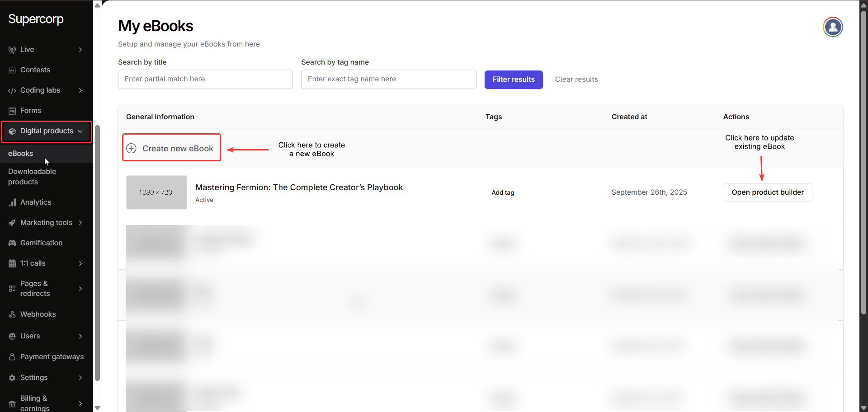The width and height of the screenshot is (868, 412).
Task: Click the Contests sidebar icon
Action: pos(12,70)
